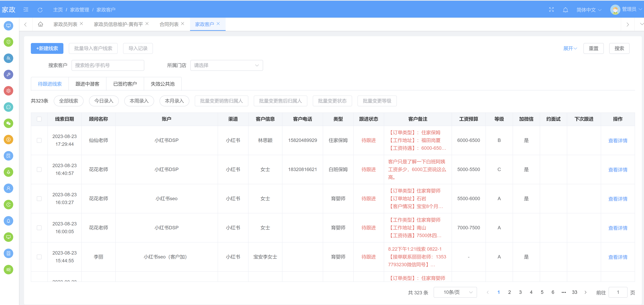Collapse the sidebar menu with the hamburger icon
This screenshot has height=305, width=644.
26,10
